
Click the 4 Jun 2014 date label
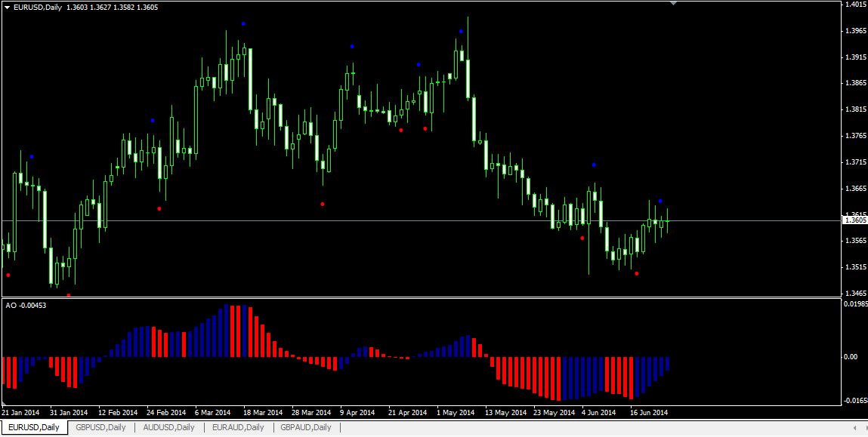598,413
